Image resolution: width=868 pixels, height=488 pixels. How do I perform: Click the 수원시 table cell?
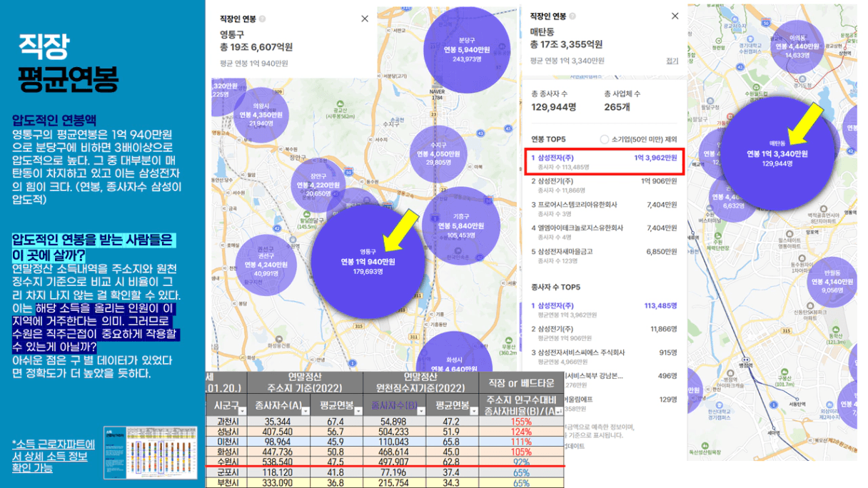pyautogui.click(x=226, y=462)
